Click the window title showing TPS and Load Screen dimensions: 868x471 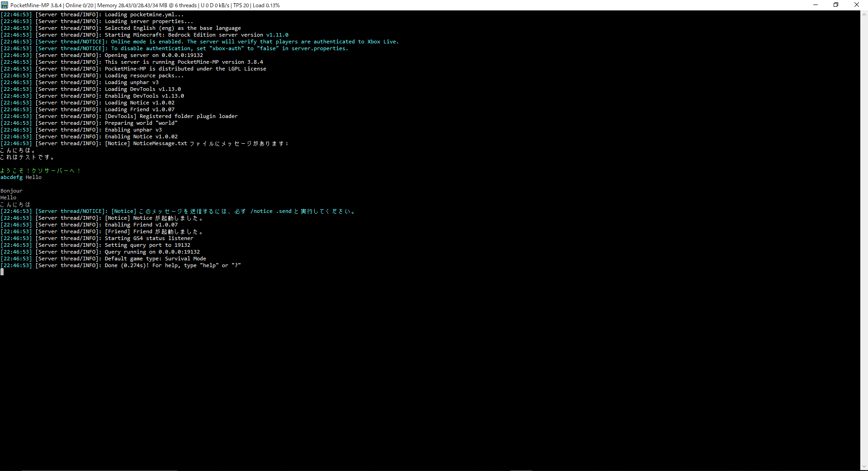point(145,5)
